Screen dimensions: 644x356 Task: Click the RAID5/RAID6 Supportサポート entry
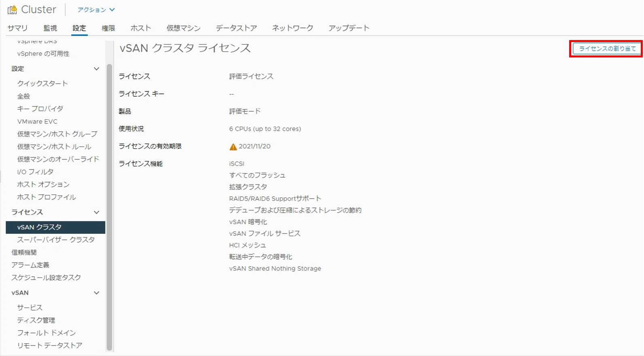(275, 199)
